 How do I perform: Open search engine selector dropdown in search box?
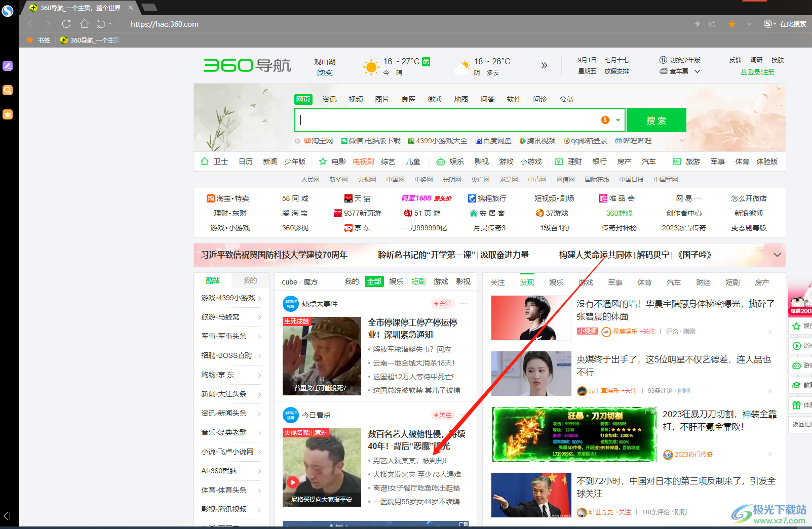click(x=618, y=120)
